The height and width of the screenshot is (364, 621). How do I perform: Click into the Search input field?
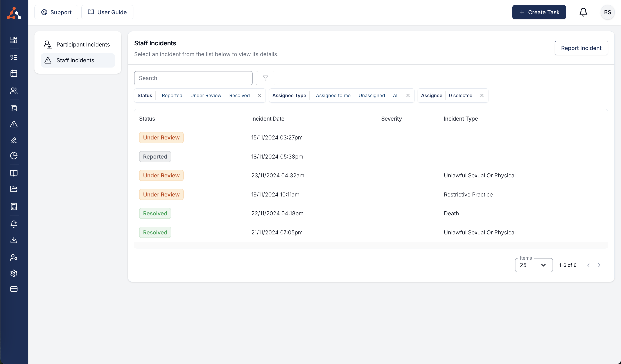[193, 78]
